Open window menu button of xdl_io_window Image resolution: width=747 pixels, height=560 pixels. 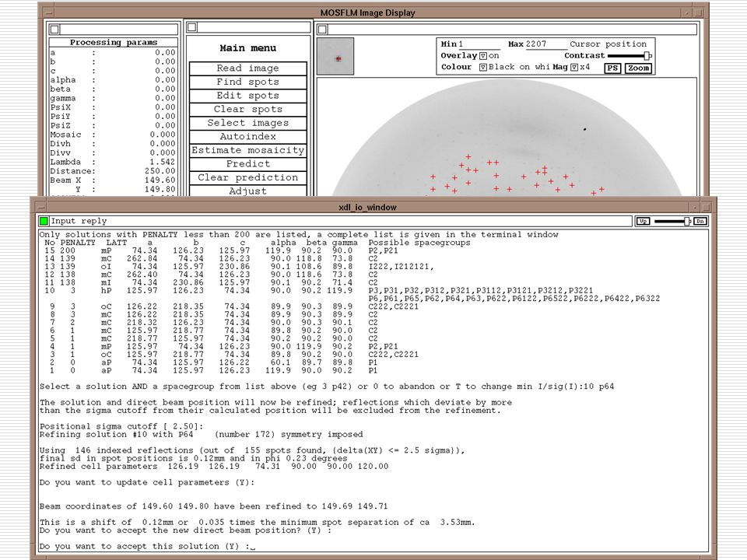point(41,208)
